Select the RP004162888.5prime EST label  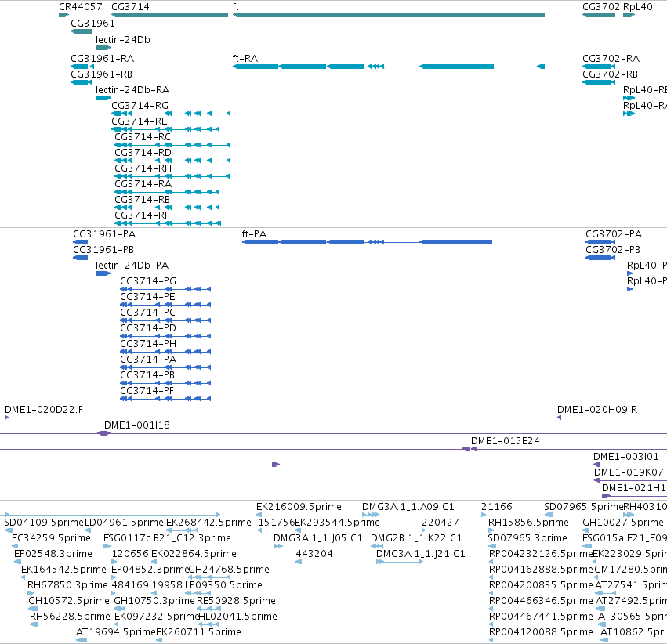(541, 570)
